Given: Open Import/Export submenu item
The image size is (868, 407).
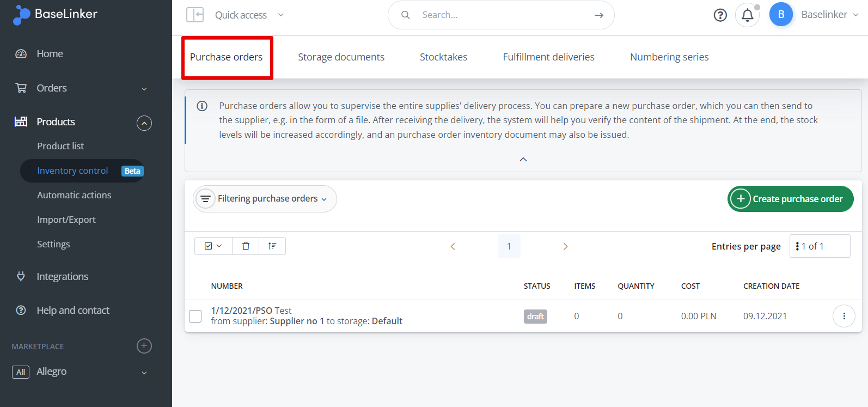Looking at the screenshot, I should (x=66, y=220).
